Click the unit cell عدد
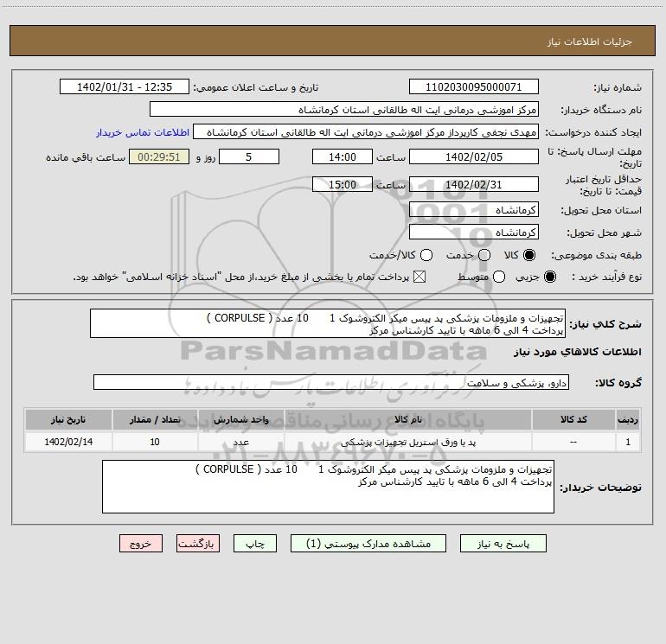The height and width of the screenshot is (644, 666). point(240,442)
